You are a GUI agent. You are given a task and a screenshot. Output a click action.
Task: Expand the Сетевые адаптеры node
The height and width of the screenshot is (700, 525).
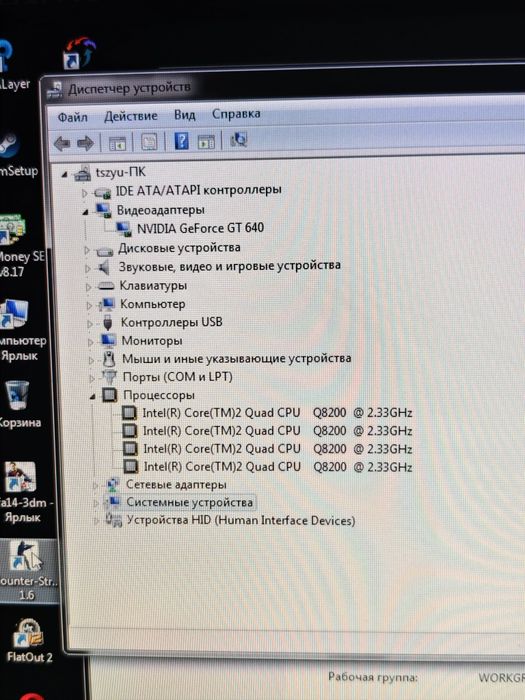click(x=95, y=486)
